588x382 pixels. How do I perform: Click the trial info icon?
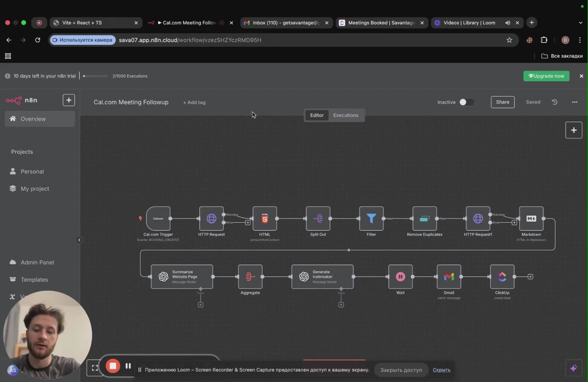(7, 76)
